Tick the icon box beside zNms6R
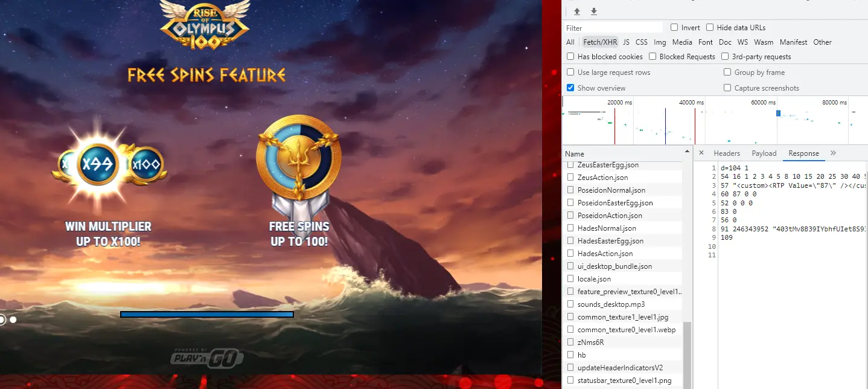This screenshot has width=868, height=389. pyautogui.click(x=570, y=342)
